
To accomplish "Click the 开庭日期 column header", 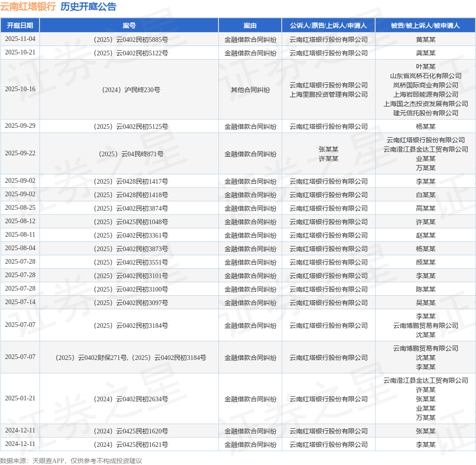I will point(20,26).
